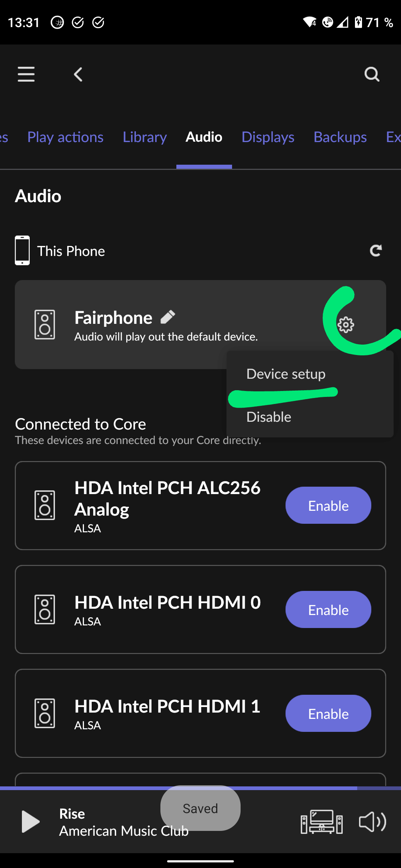Enable HDA Intel PCH HDMI 1
This screenshot has height=868, width=401.
pos(328,714)
